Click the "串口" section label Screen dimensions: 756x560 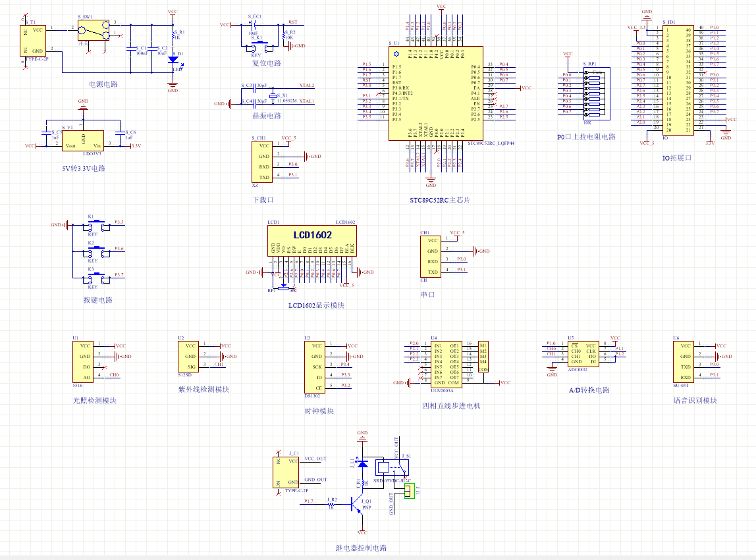pyautogui.click(x=428, y=294)
